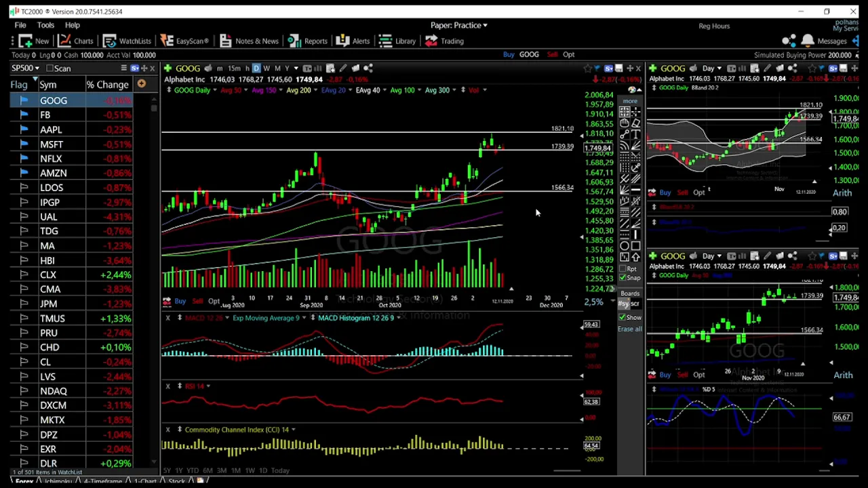Click the YTD range button below chart
This screenshot has height=488, width=868.
click(193, 470)
